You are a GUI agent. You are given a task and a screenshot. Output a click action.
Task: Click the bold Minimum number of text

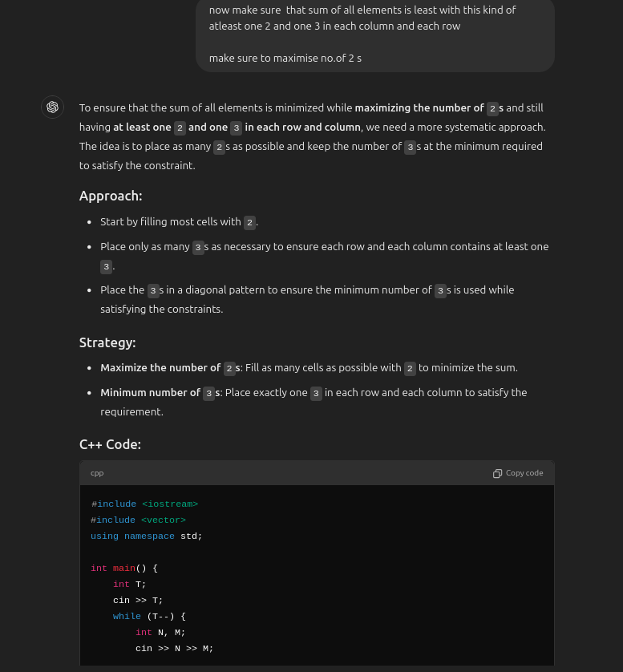point(151,392)
